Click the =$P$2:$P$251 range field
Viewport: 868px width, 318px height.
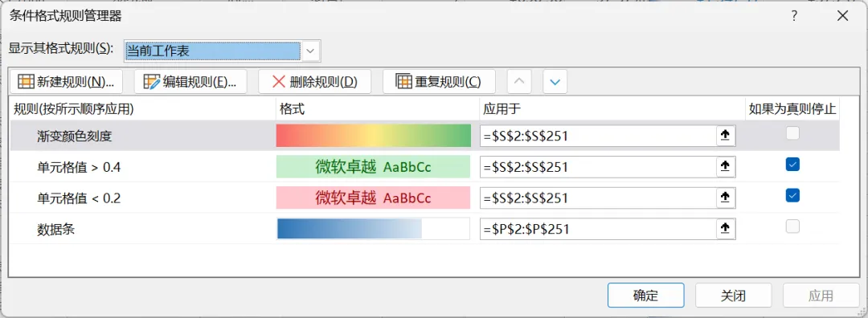tap(598, 229)
